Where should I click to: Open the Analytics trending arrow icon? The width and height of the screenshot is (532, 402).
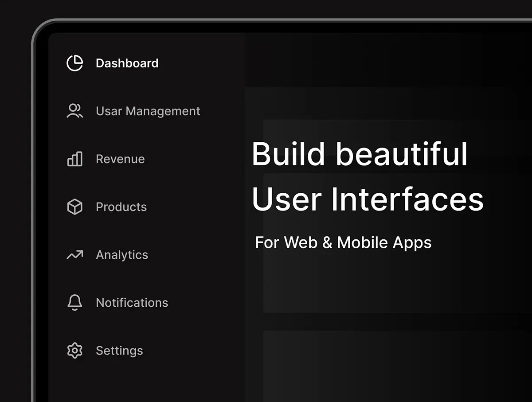pyautogui.click(x=74, y=255)
